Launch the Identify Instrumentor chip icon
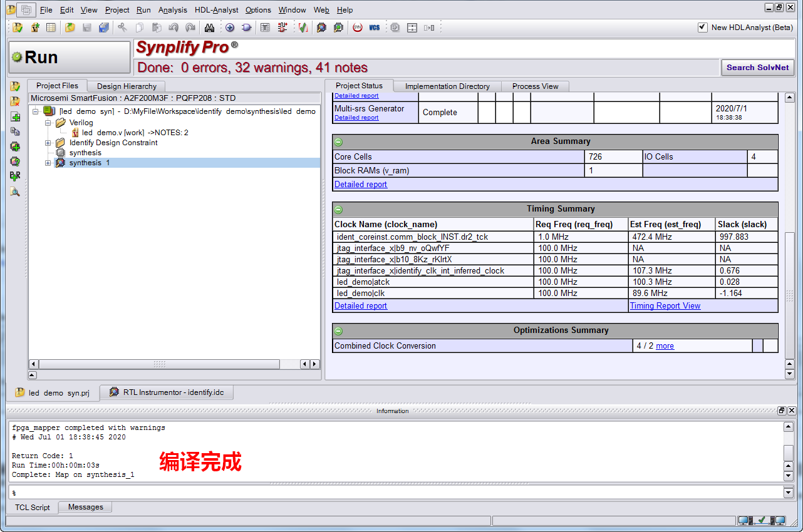 (x=321, y=28)
